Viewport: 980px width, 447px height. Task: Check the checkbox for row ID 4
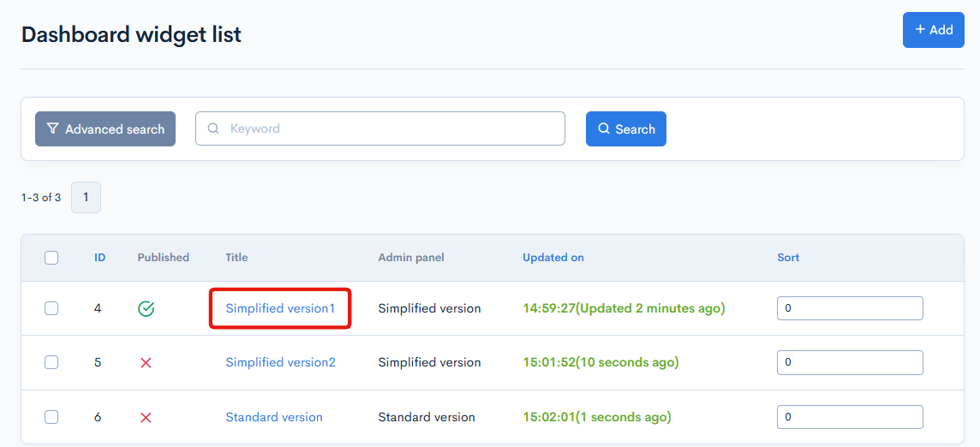pyautogui.click(x=51, y=308)
